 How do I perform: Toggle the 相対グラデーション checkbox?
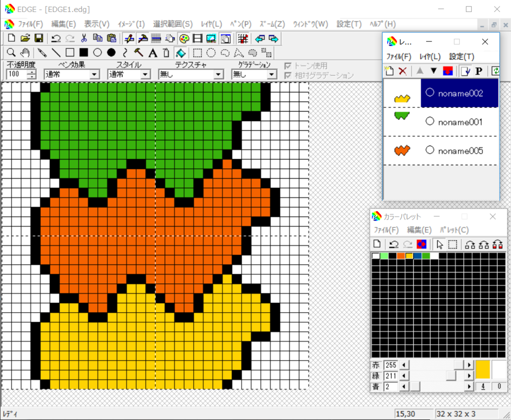[x=288, y=76]
